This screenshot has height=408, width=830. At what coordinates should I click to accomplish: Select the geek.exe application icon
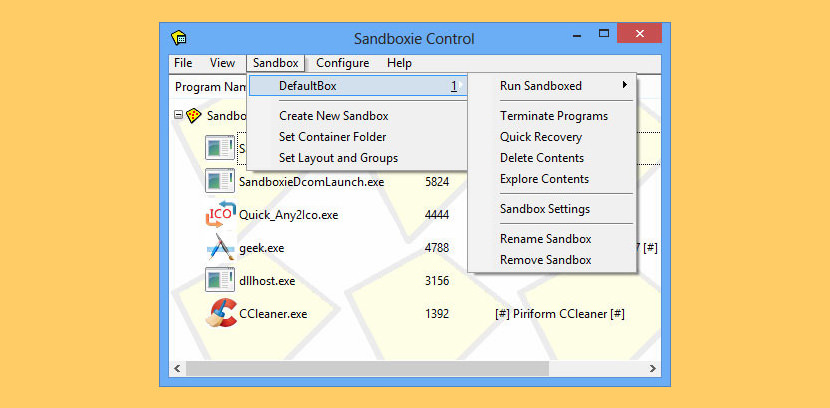pos(221,247)
